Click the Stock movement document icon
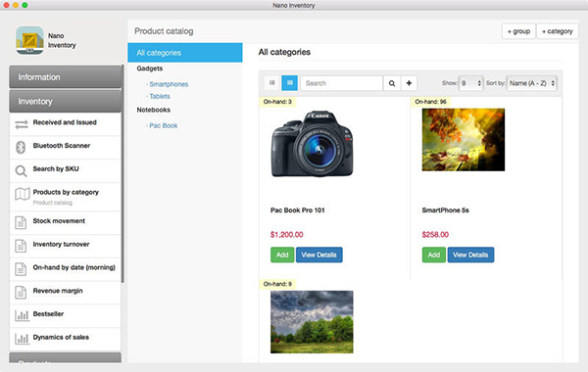 point(21,222)
